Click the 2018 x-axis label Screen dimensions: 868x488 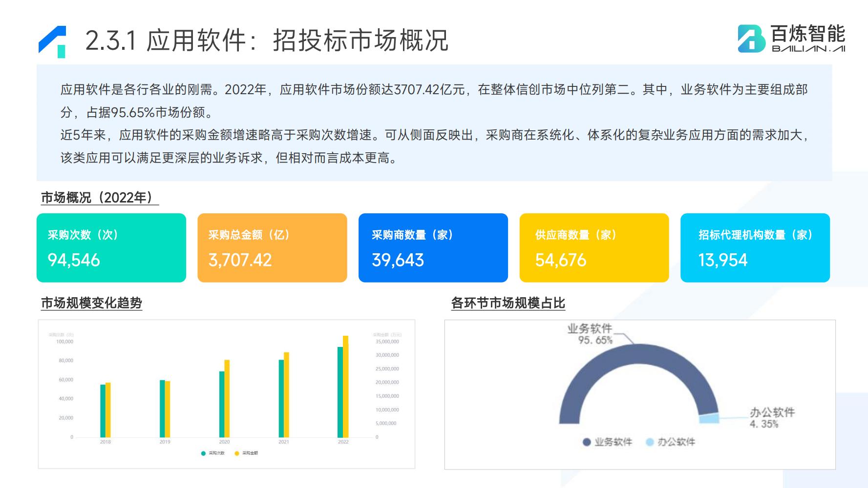pos(105,442)
